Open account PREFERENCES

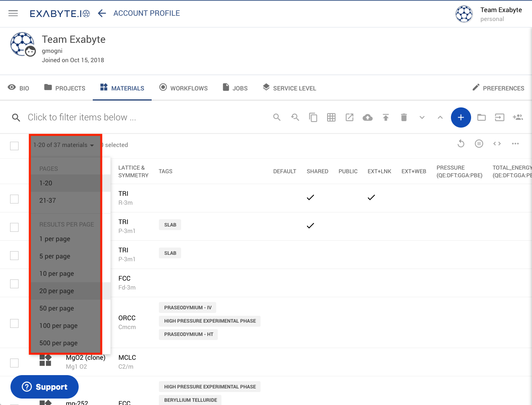pos(499,88)
